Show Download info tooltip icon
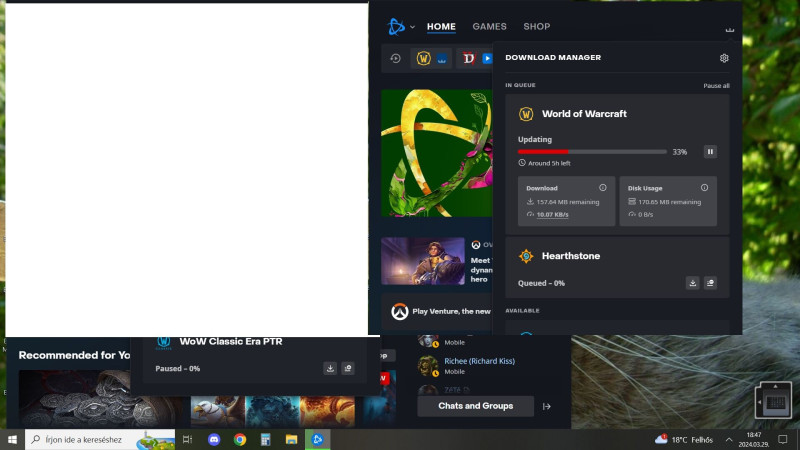Image resolution: width=800 pixels, height=450 pixels. coord(603,188)
